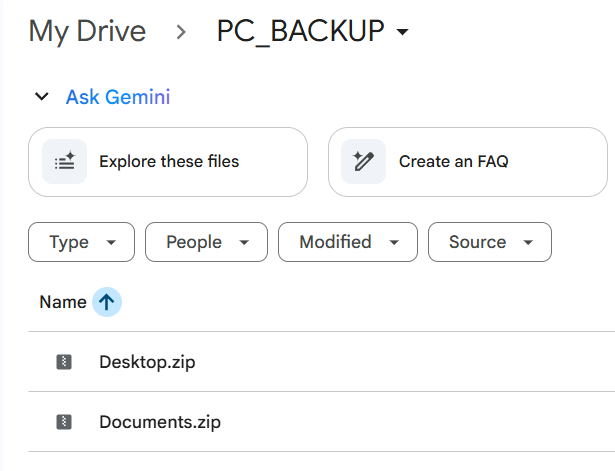Click the zip archive icon for Documents.zip

pyautogui.click(x=64, y=422)
